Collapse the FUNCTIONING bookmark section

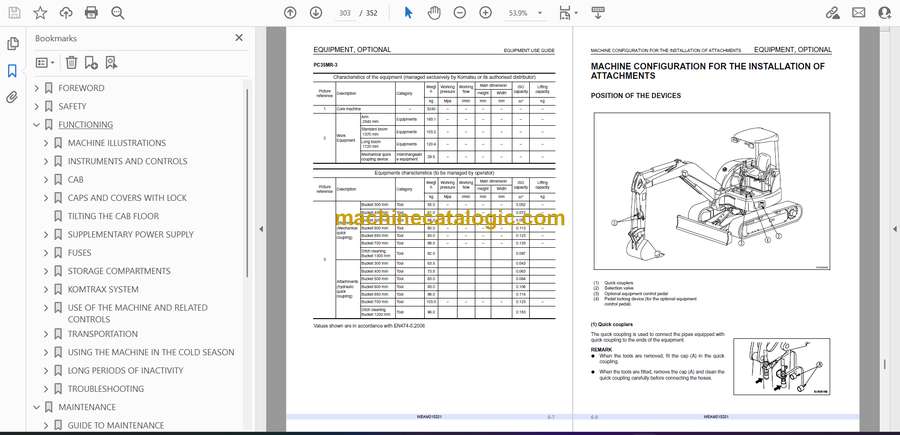click(x=37, y=125)
